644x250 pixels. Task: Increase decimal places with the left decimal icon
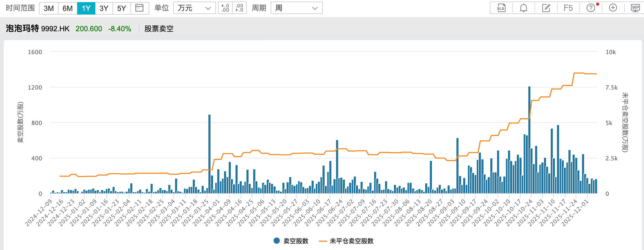pyautogui.click(x=225, y=8)
